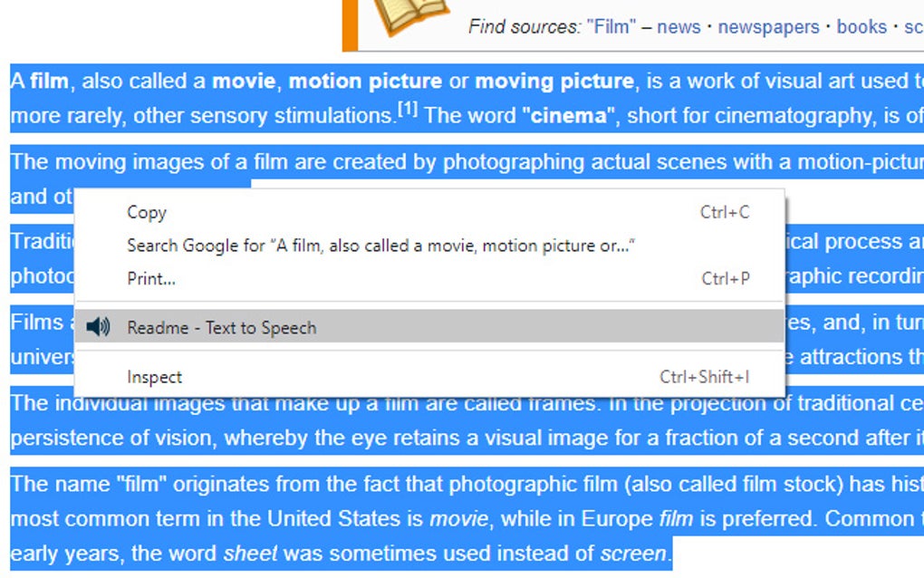The width and height of the screenshot is (924, 578).
Task: Click the words "United States"
Action: pos(360,519)
